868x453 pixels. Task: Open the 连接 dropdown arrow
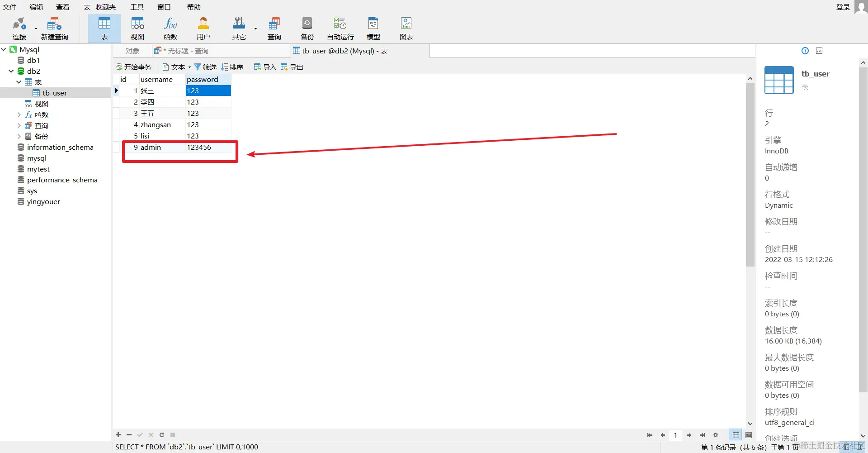tap(36, 29)
